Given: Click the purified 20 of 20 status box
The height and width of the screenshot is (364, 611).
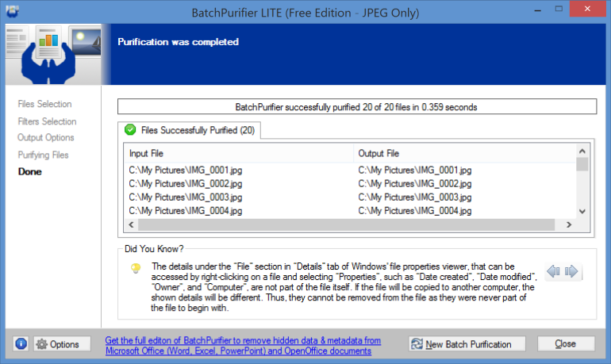Looking at the screenshot, I should [357, 107].
